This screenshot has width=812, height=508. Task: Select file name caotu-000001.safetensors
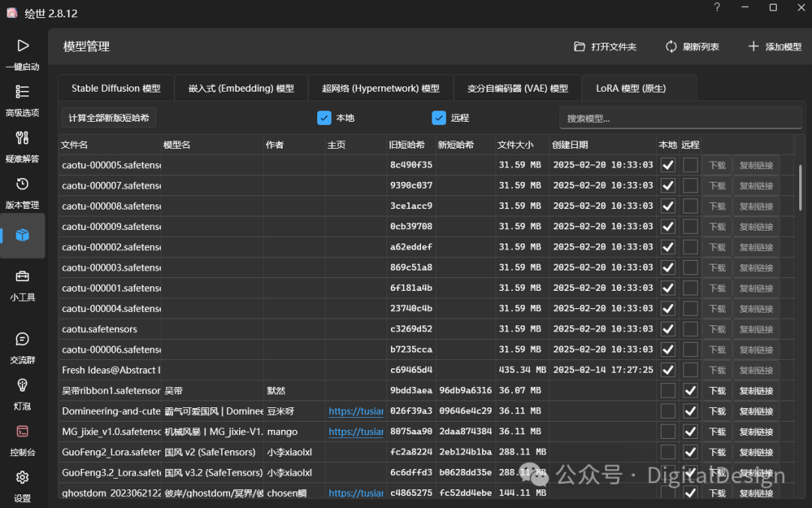point(111,288)
